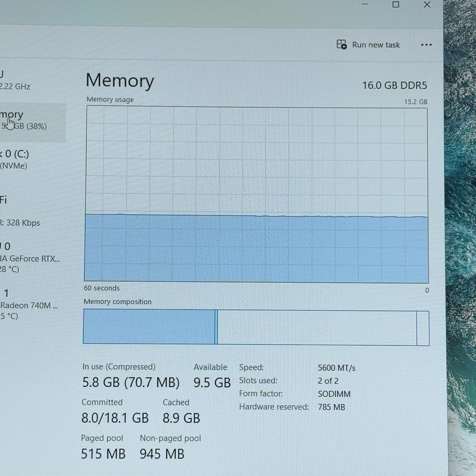Click the "5.8 GB (70.7 MB)" in-use value
Screen dimensions: 476x476
[x=131, y=382]
